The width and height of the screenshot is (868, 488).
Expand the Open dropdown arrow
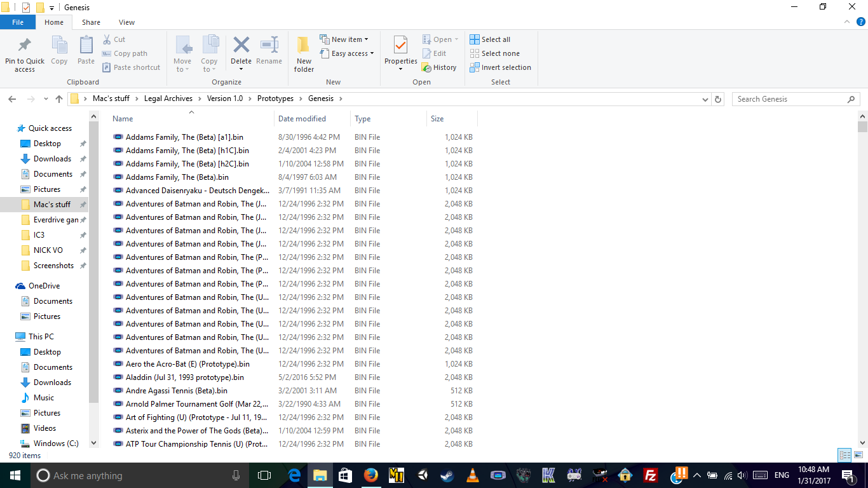tap(456, 39)
